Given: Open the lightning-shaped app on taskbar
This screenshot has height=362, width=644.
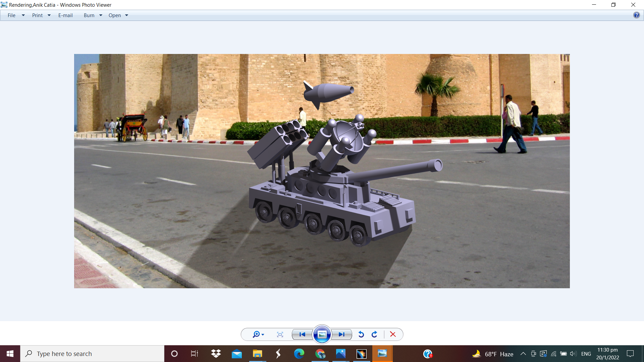Looking at the screenshot, I should click(x=278, y=354).
